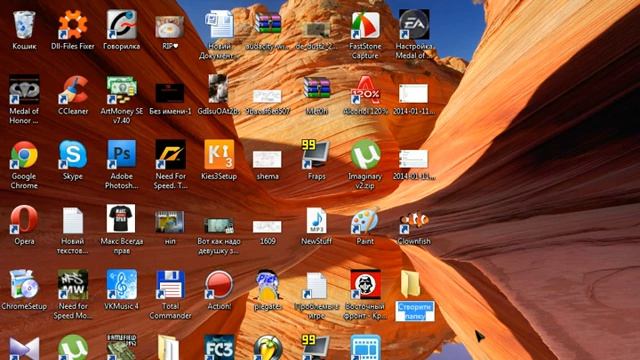The height and width of the screenshot is (360, 640).
Task: Select the yellow folder icon being renamed
Action: pos(410,284)
